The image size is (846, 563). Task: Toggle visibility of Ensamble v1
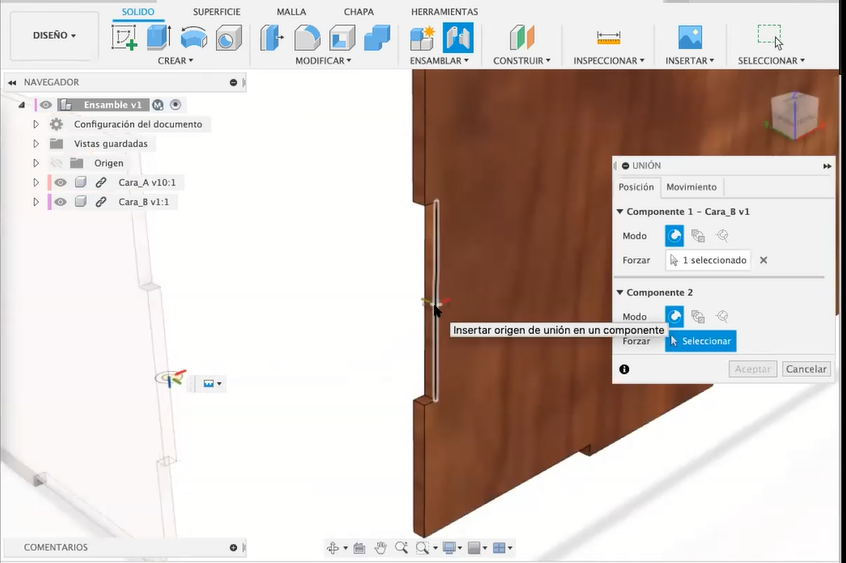46,105
